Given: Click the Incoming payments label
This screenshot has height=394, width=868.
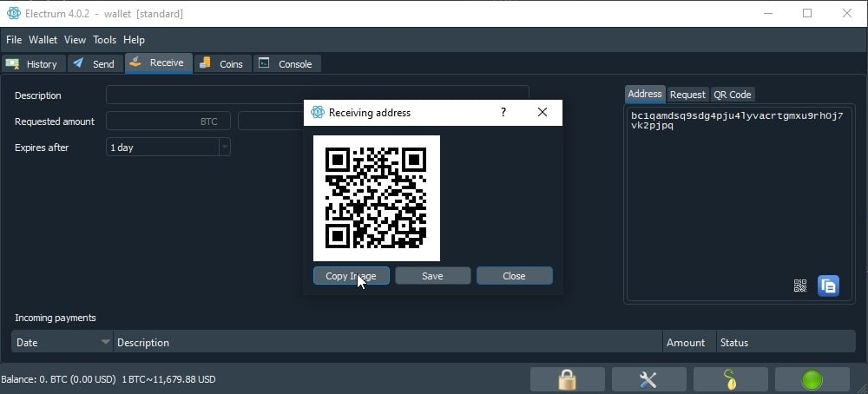Looking at the screenshot, I should (x=56, y=318).
